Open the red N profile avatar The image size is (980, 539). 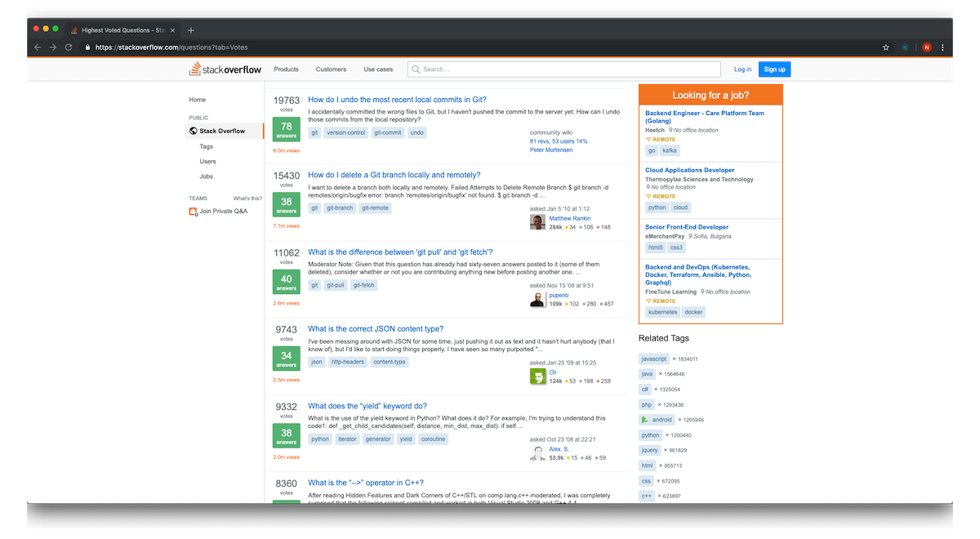(926, 47)
